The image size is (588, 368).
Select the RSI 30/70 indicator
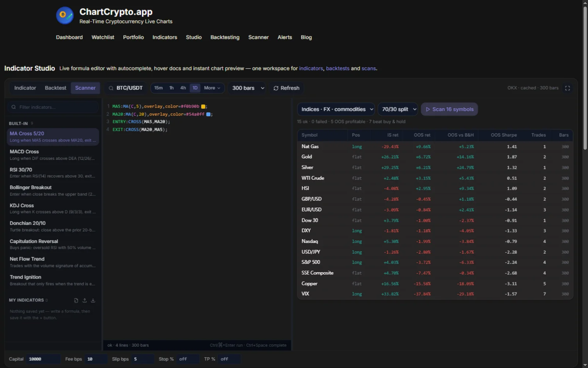point(53,173)
